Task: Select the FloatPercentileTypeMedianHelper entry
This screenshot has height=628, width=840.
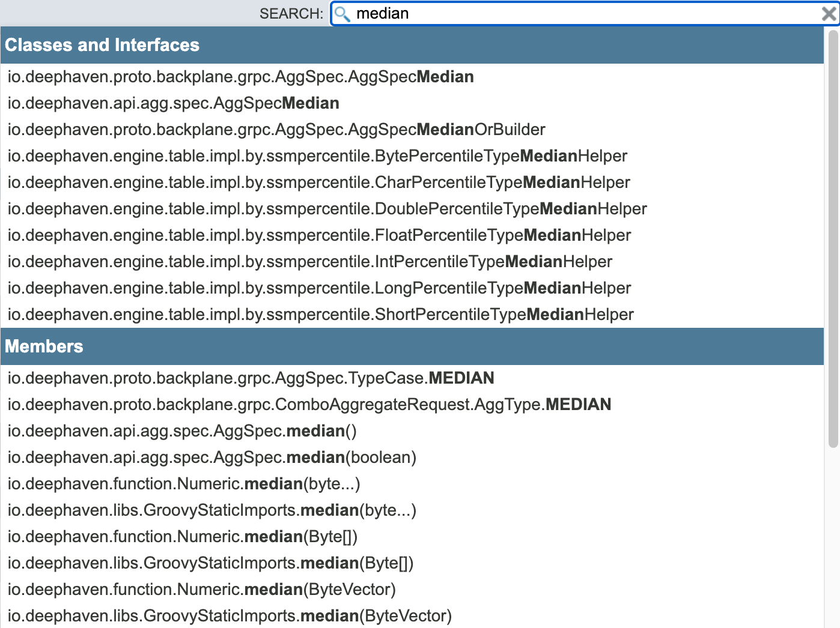Action: [318, 235]
